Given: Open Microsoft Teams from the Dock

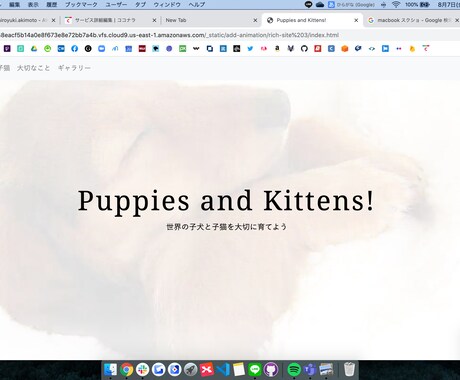Looking at the screenshot, I should coord(310,369).
